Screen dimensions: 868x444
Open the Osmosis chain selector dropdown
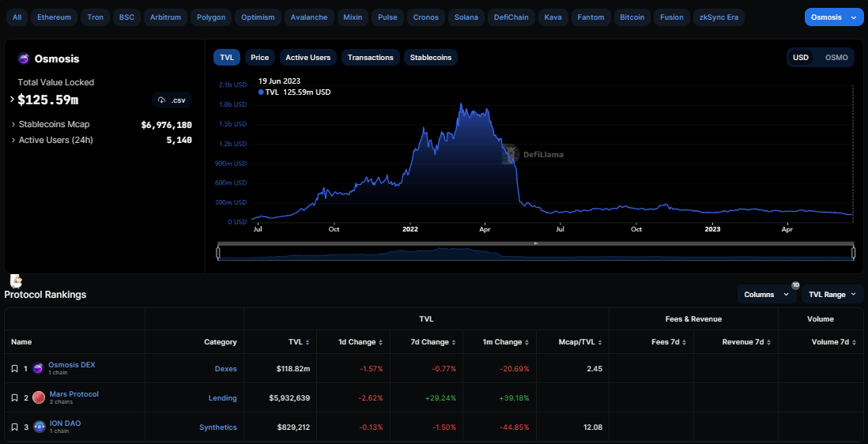(834, 17)
